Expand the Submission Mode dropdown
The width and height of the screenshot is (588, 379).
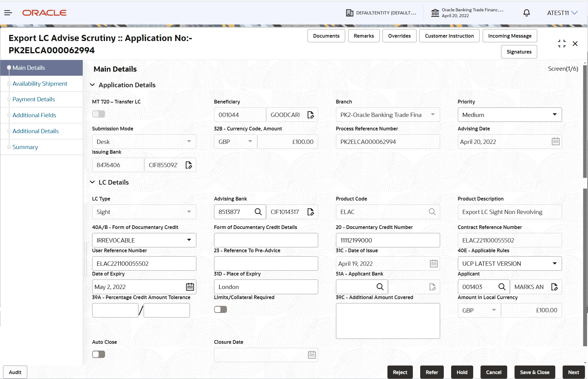(189, 141)
